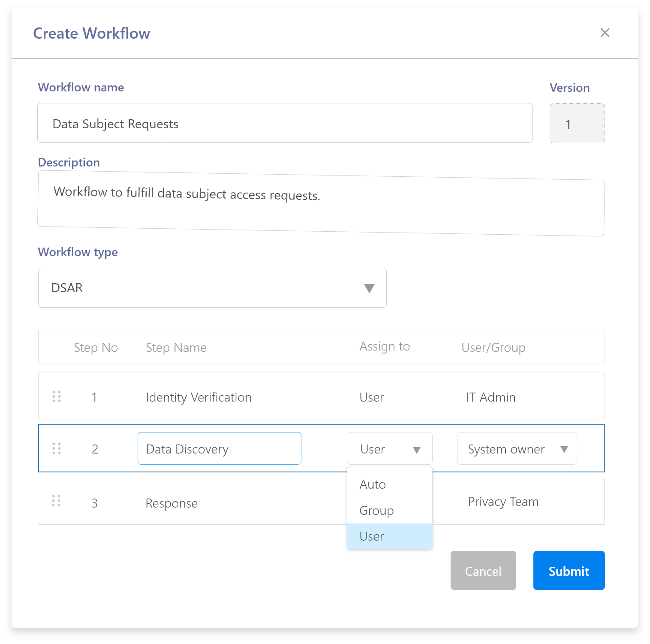The height and width of the screenshot is (644, 650).
Task: Choose User from the assign list
Action: 390,536
